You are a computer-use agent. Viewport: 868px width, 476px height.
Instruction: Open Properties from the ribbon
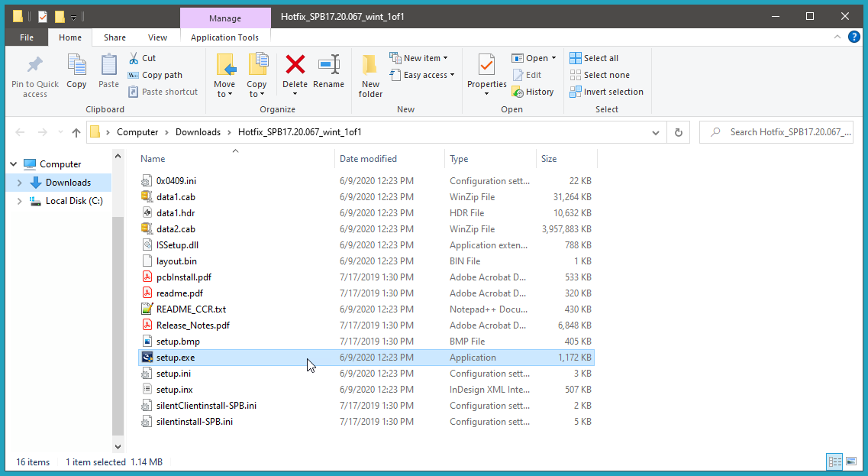point(486,66)
